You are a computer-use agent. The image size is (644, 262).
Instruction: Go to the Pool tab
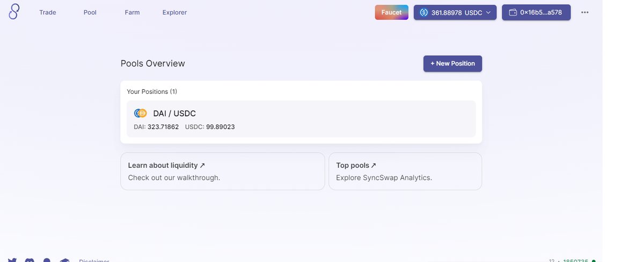coord(90,12)
